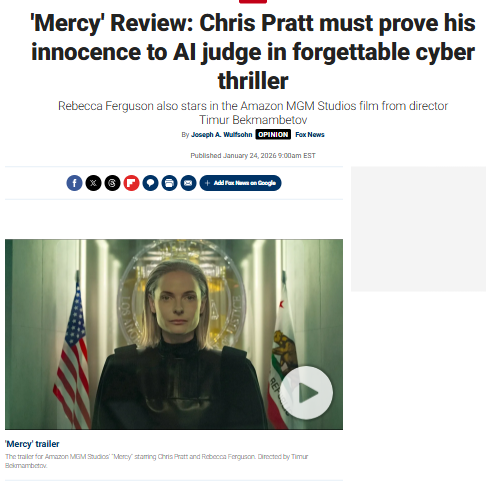Click the trailer video thumbnail image
486x489 pixels.
[174, 334]
